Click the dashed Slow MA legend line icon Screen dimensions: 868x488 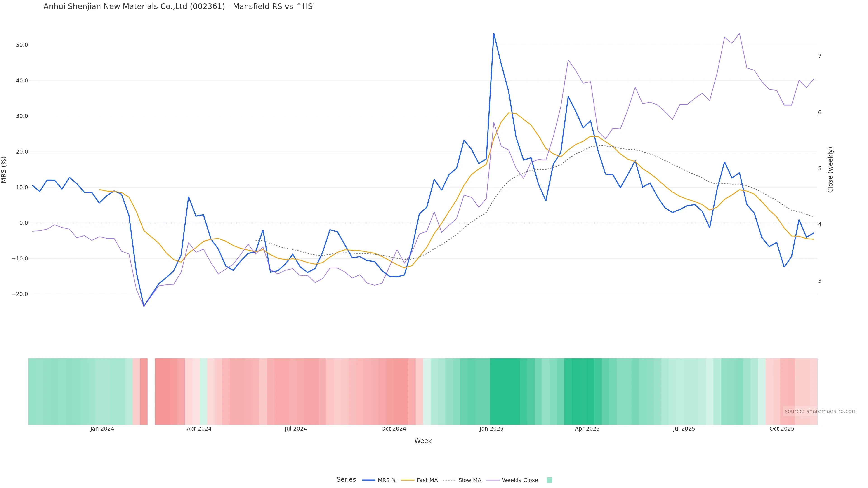(x=449, y=480)
